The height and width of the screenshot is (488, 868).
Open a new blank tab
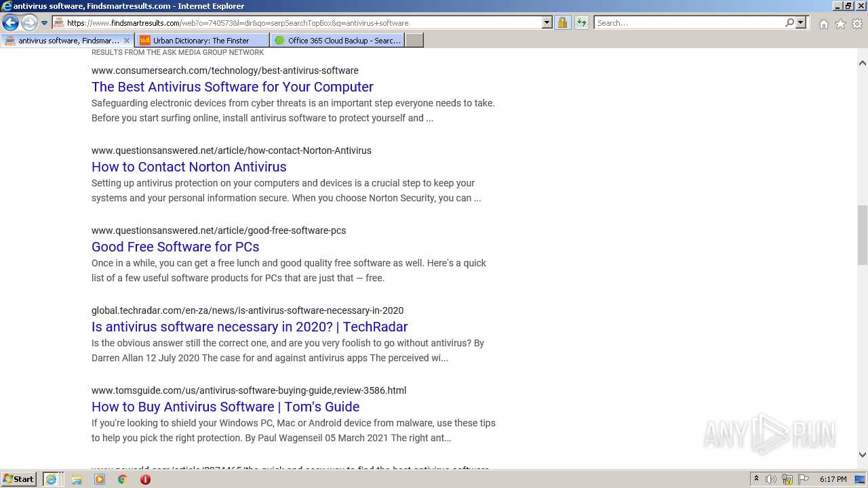click(x=414, y=40)
